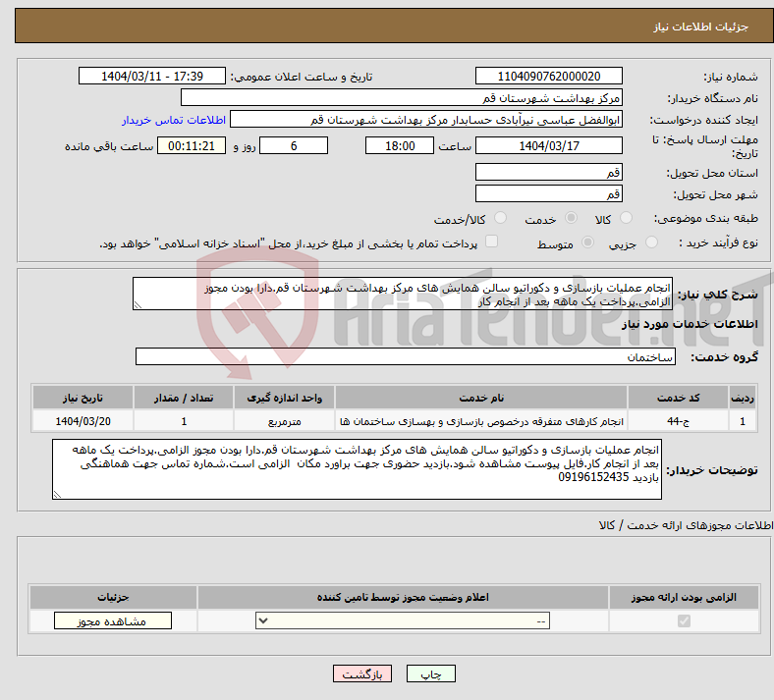The height and width of the screenshot is (700, 774).
Task: Click the جزئیات column header
Action: point(113,597)
